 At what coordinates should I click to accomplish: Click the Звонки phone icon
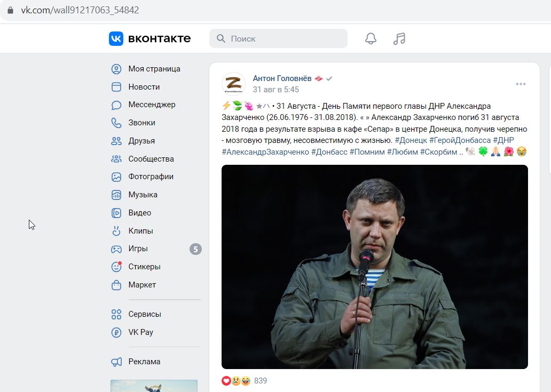click(x=116, y=123)
